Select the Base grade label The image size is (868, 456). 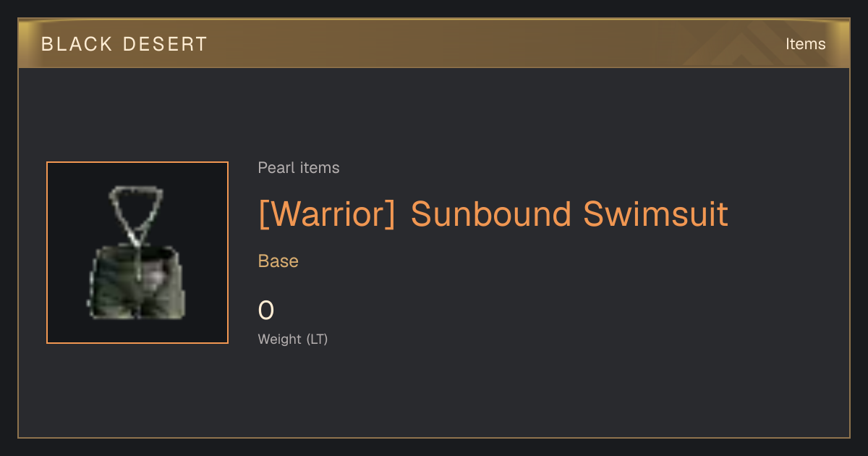pos(278,261)
